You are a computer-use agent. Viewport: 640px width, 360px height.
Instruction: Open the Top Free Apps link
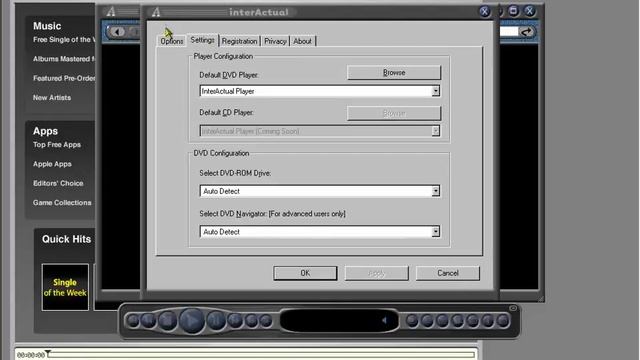pyautogui.click(x=57, y=144)
